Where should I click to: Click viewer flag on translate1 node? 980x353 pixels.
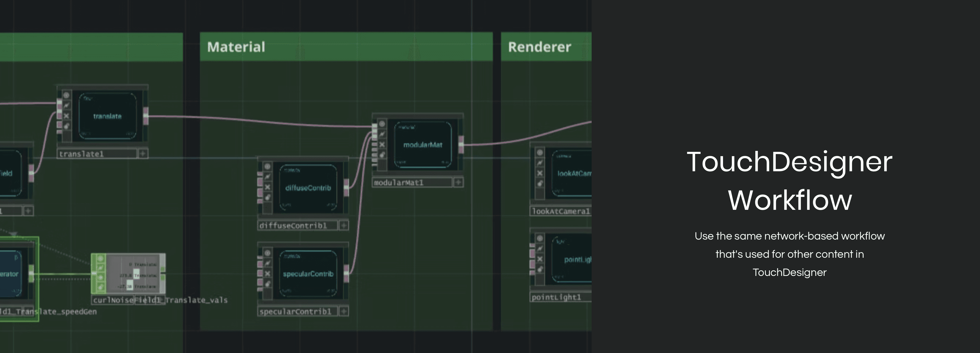tap(66, 95)
